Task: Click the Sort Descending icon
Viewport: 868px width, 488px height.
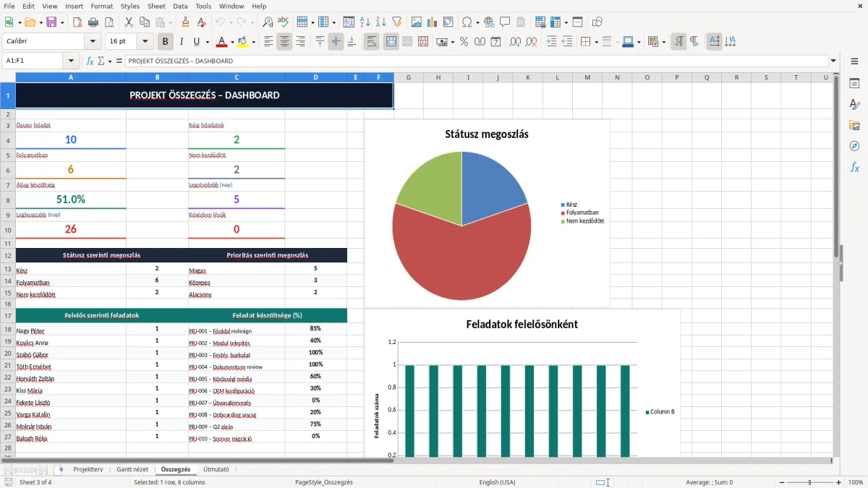Action: coord(380,22)
